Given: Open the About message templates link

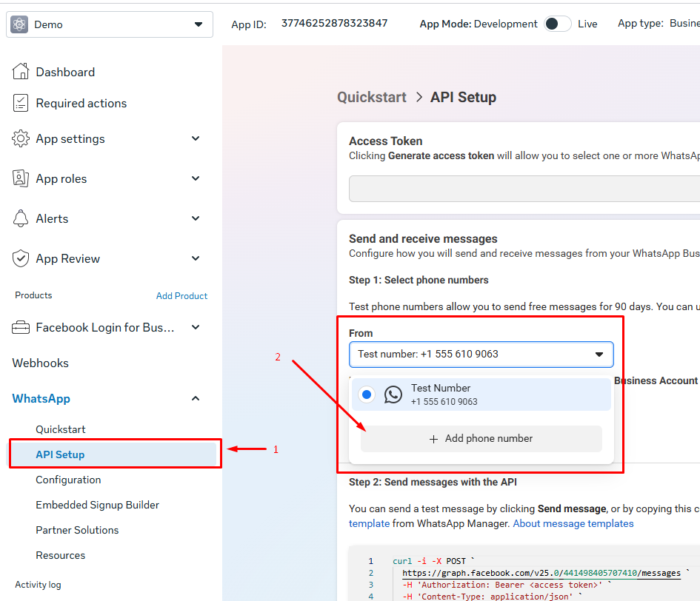Looking at the screenshot, I should tap(573, 523).
